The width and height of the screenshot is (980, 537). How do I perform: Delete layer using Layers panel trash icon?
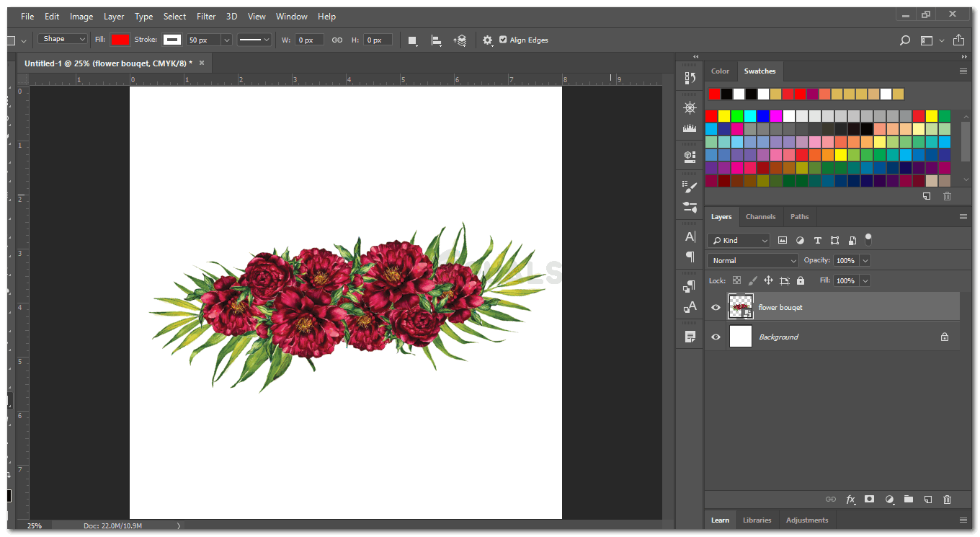[948, 499]
